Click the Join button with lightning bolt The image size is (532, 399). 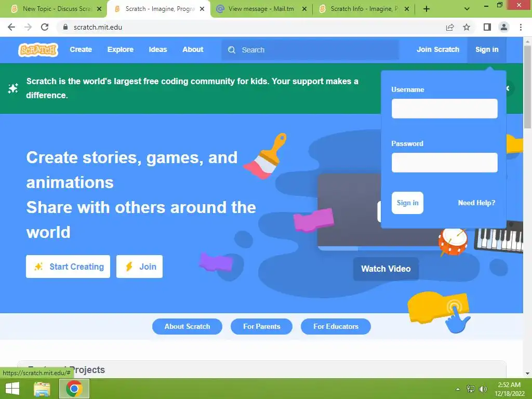(x=139, y=267)
